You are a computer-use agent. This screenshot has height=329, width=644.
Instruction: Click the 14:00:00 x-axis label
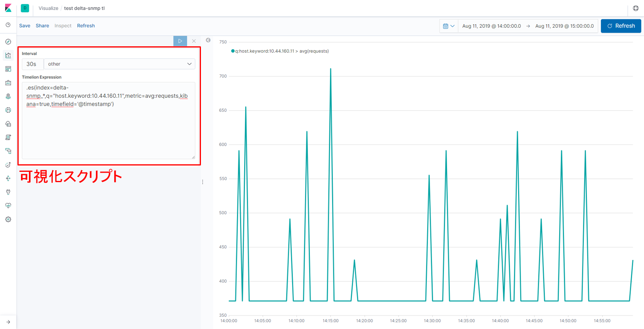[x=229, y=321]
